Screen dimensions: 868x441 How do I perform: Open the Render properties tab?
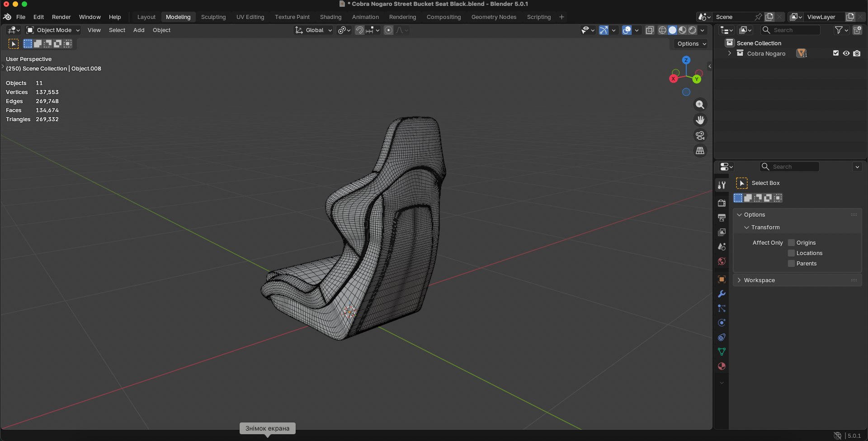[x=722, y=203]
